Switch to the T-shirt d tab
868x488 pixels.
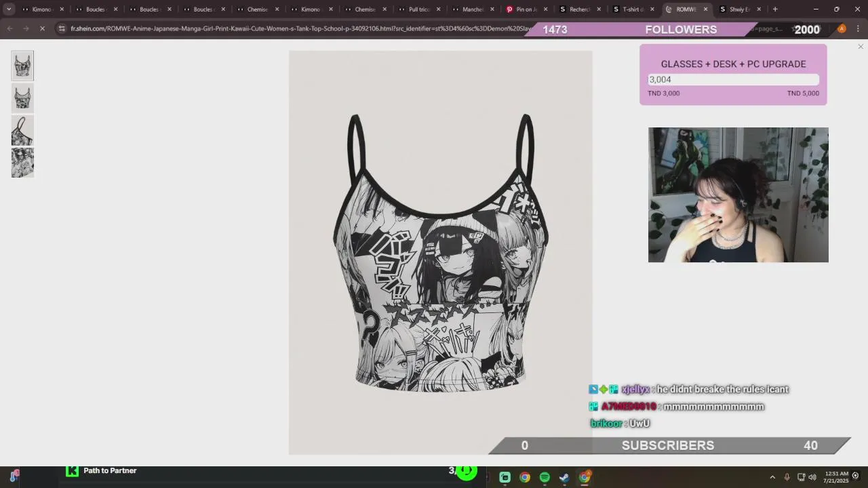coord(633,9)
